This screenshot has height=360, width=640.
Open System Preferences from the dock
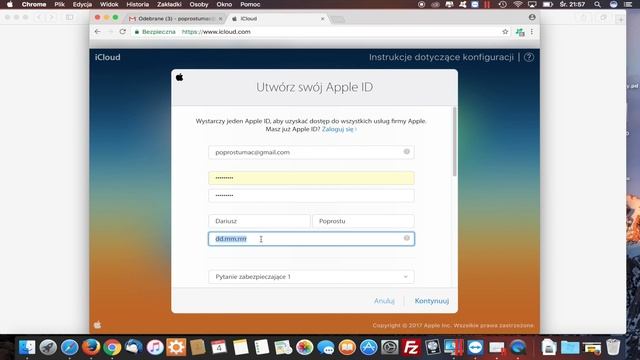(x=390, y=347)
